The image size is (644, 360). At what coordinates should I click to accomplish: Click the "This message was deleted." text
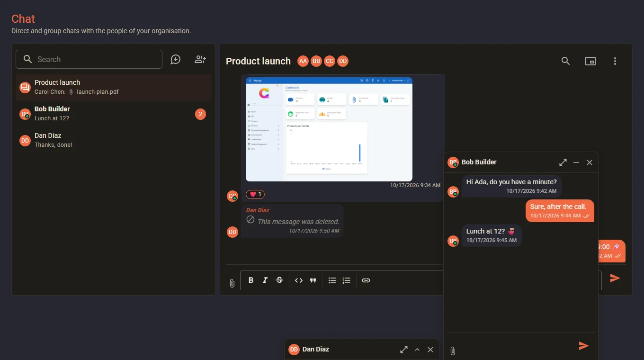coord(298,221)
